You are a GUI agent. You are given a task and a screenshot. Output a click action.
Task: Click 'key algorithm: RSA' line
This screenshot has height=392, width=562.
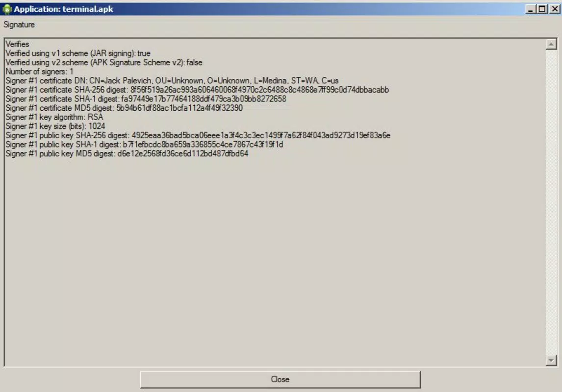54,117
